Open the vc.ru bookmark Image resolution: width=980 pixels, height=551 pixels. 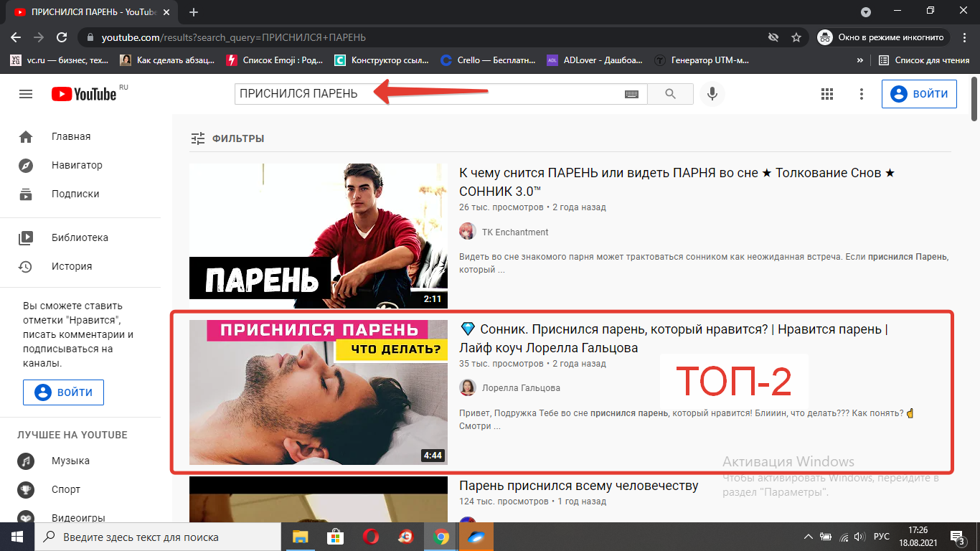[x=60, y=60]
